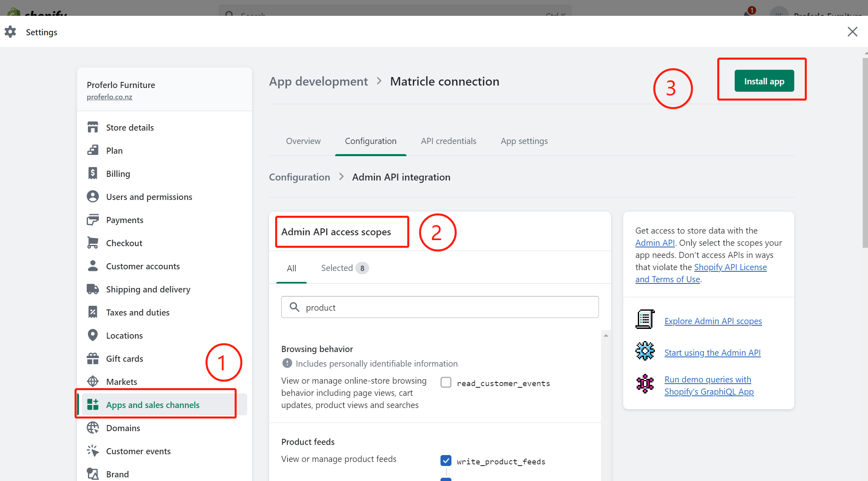The width and height of the screenshot is (868, 481).
Task: Click the Plan icon in sidebar
Action: [93, 150]
